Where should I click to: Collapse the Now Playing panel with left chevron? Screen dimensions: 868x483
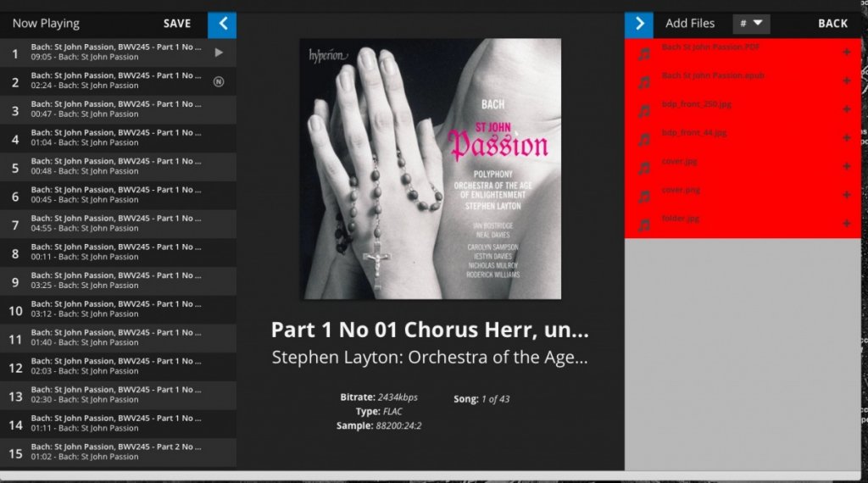[x=222, y=25]
